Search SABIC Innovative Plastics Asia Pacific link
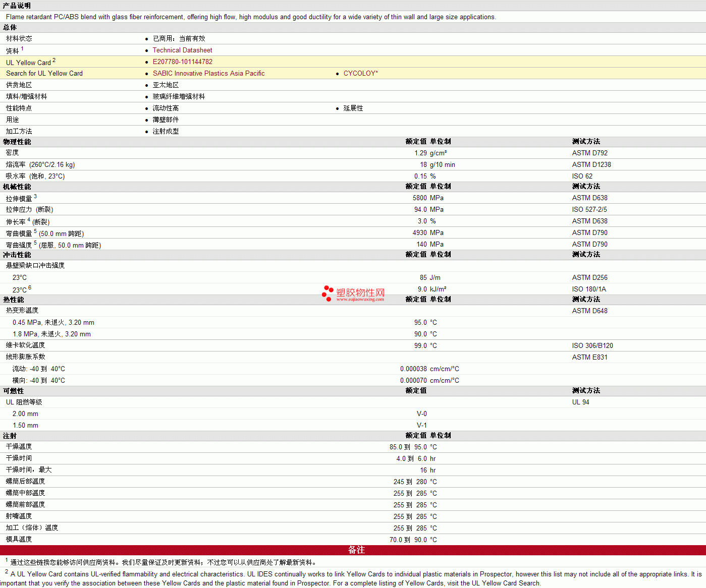The width and height of the screenshot is (706, 588). [209, 73]
